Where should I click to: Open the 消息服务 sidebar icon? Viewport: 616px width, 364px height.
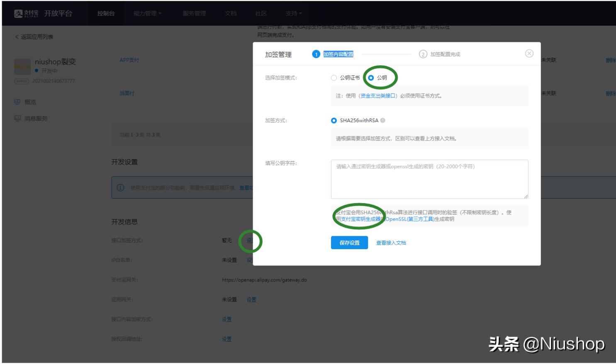17,118
